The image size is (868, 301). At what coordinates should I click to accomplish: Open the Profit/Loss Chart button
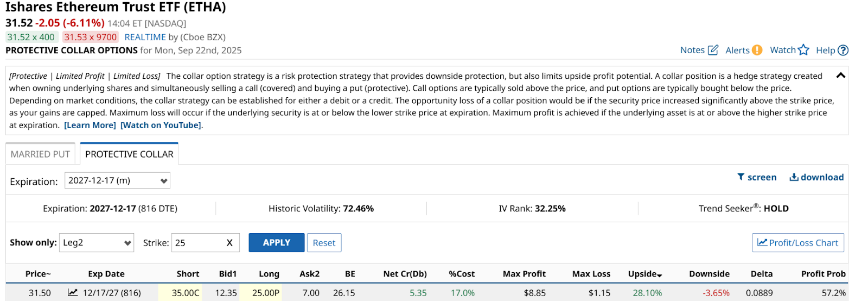pos(797,243)
